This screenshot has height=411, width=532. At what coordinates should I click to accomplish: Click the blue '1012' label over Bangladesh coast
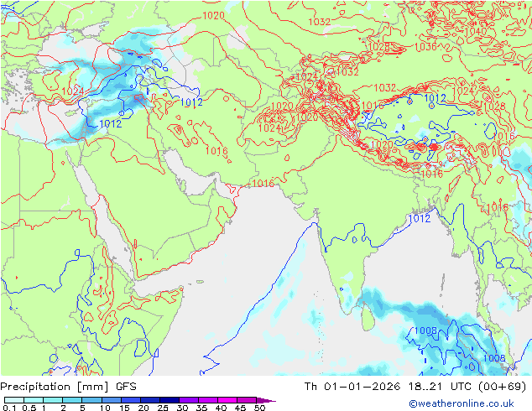419,218
